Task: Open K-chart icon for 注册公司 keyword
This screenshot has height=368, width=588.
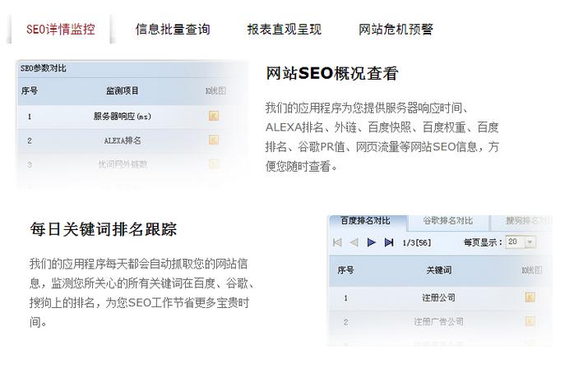Action: click(530, 297)
